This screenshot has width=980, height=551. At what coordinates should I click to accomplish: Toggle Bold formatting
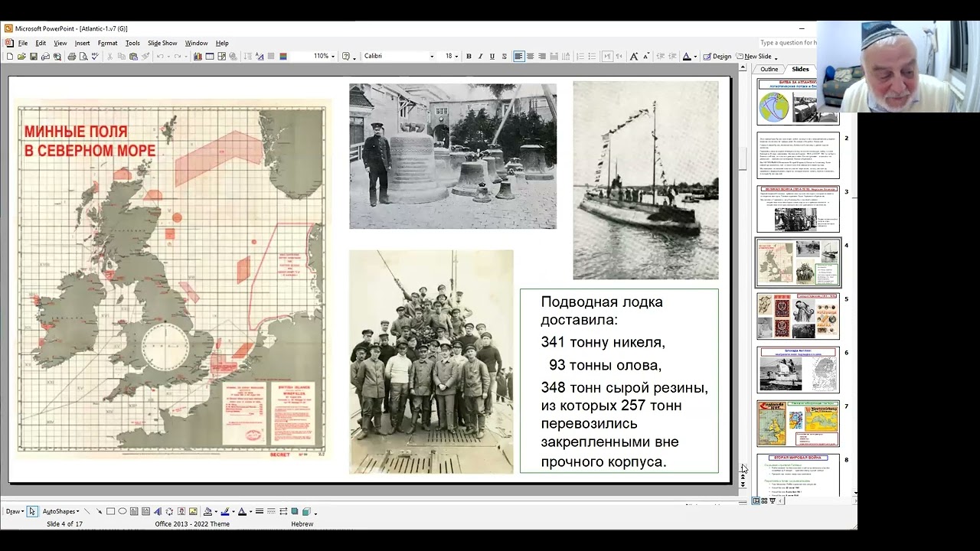469,56
